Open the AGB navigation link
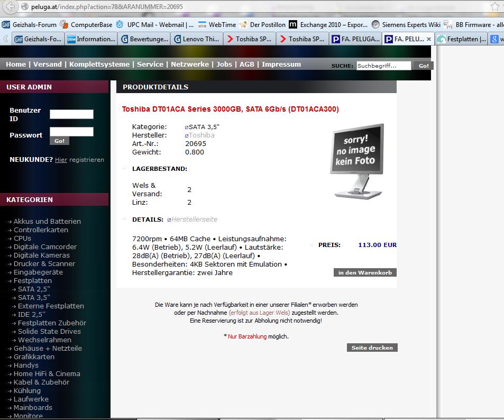The height and width of the screenshot is (420, 504). click(247, 65)
